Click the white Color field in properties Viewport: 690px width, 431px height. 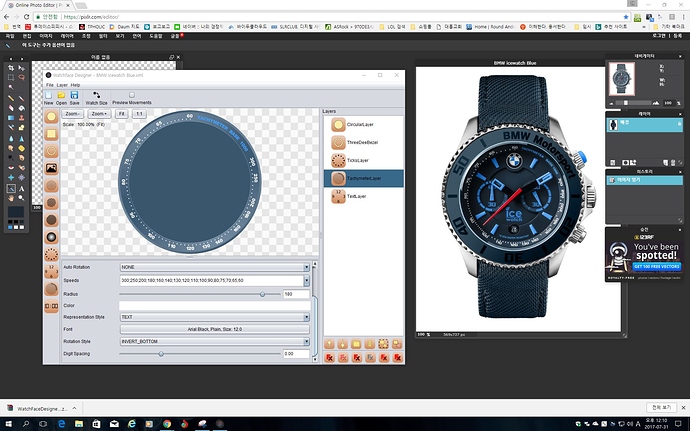(215, 306)
